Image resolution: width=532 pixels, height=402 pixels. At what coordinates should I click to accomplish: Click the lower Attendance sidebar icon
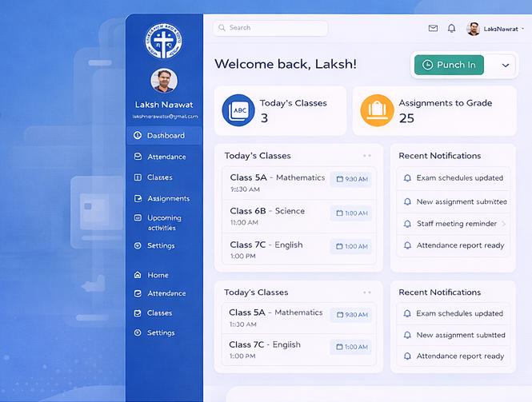(x=138, y=293)
